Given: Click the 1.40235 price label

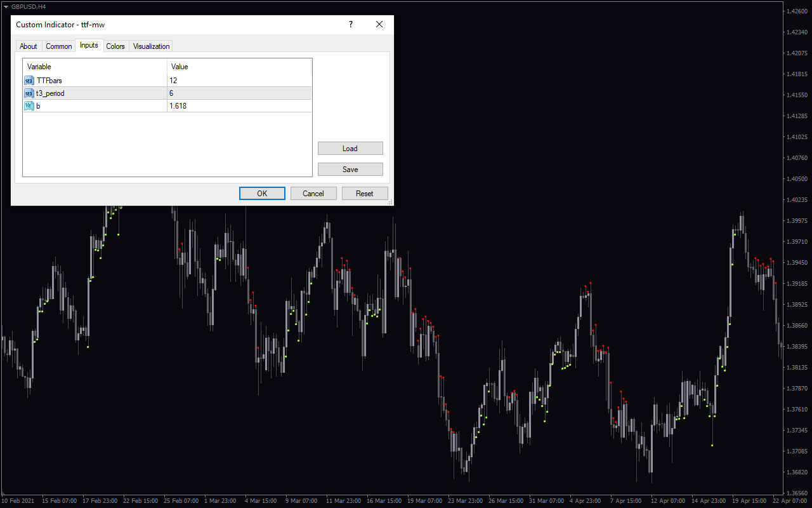Looking at the screenshot, I should point(796,199).
